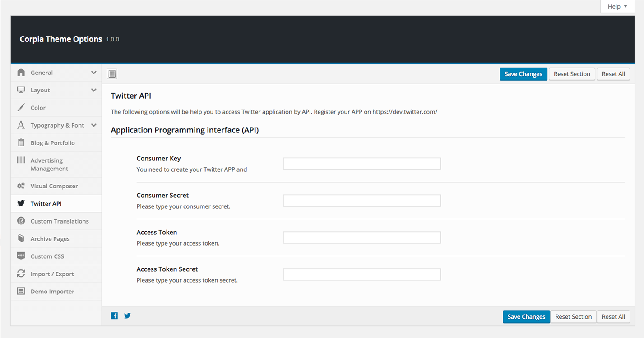This screenshot has width=644, height=338.
Task: Focus the Consumer Key input field
Action: [x=361, y=164]
